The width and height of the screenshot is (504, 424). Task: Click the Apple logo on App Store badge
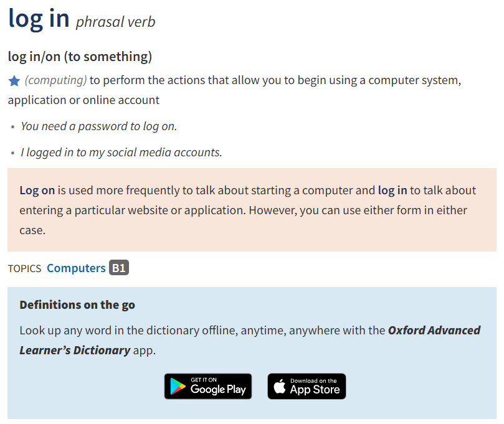280,386
